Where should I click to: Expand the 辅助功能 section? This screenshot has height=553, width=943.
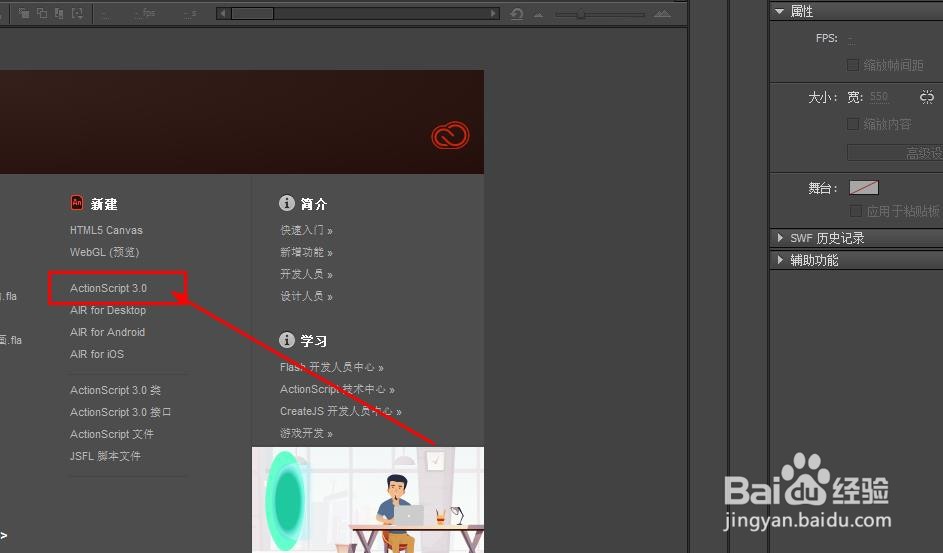[780, 260]
